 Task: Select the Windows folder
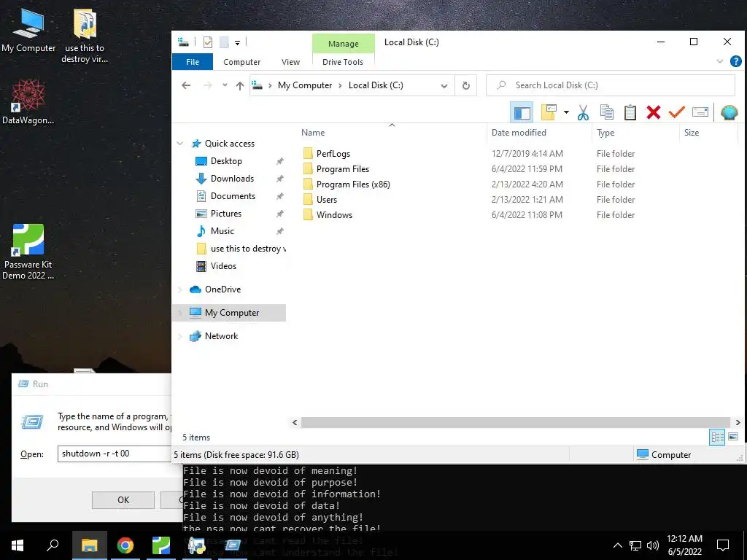point(334,215)
